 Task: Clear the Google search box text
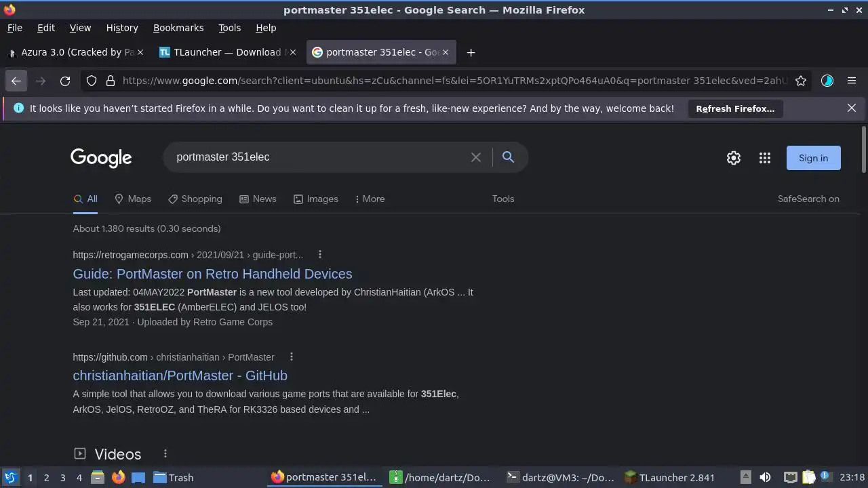click(476, 157)
